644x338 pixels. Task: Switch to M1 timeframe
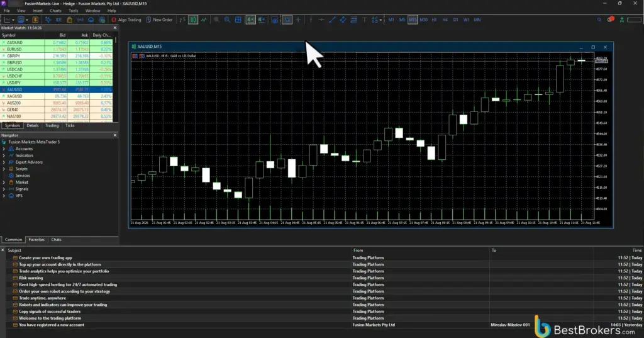coord(391,20)
